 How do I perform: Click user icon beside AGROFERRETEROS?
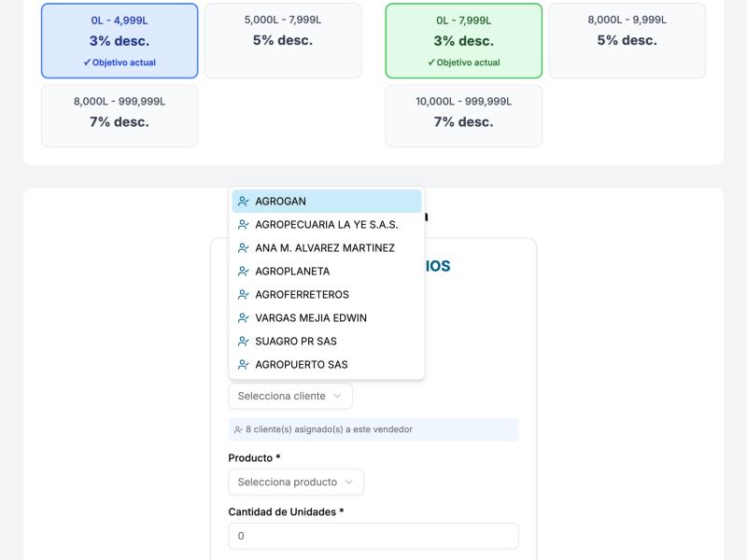point(244,294)
